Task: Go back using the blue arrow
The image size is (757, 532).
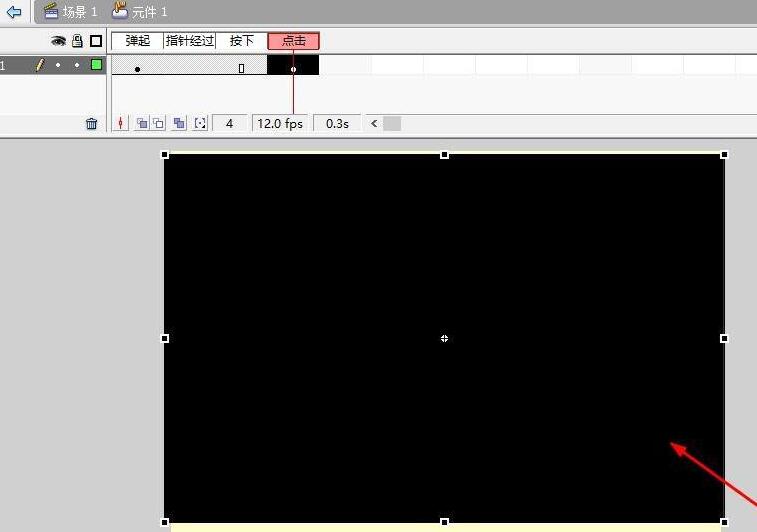Action: point(14,11)
